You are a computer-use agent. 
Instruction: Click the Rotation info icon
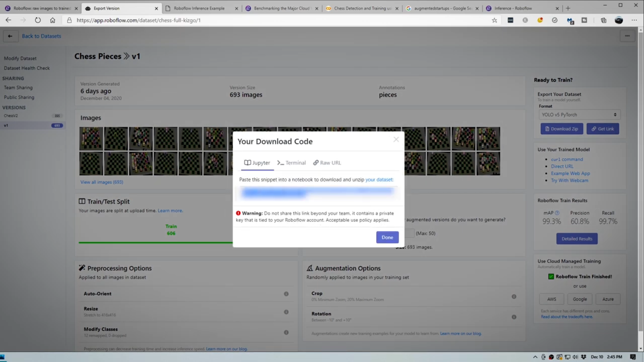[514, 317]
